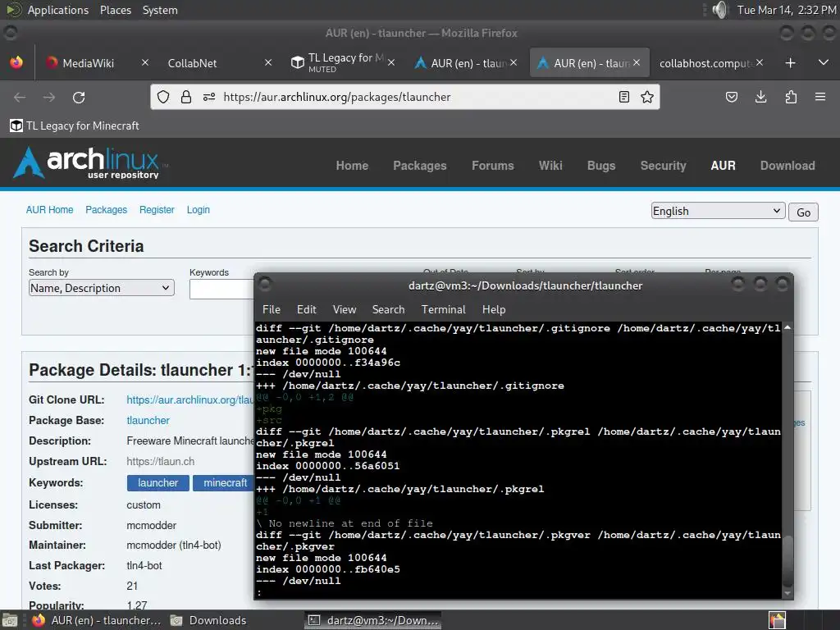840x630 pixels.
Task: Open Arch Bugs page
Action: tap(601, 166)
